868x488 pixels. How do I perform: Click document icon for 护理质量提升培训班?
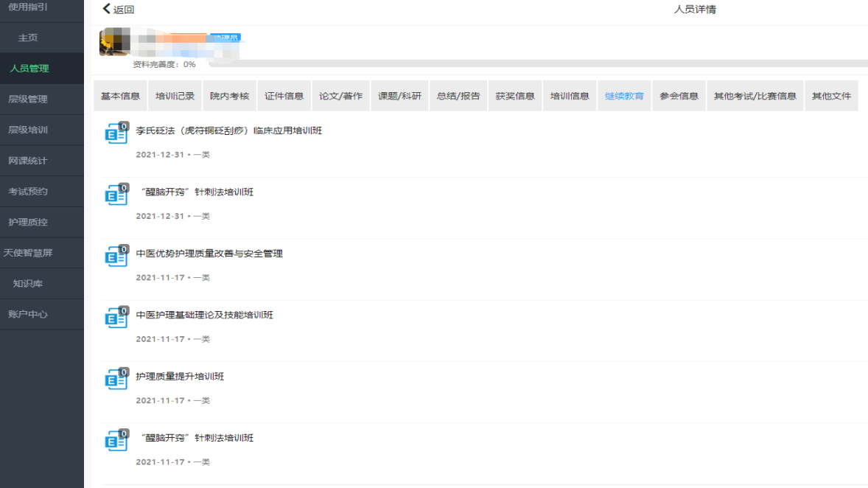(x=116, y=380)
